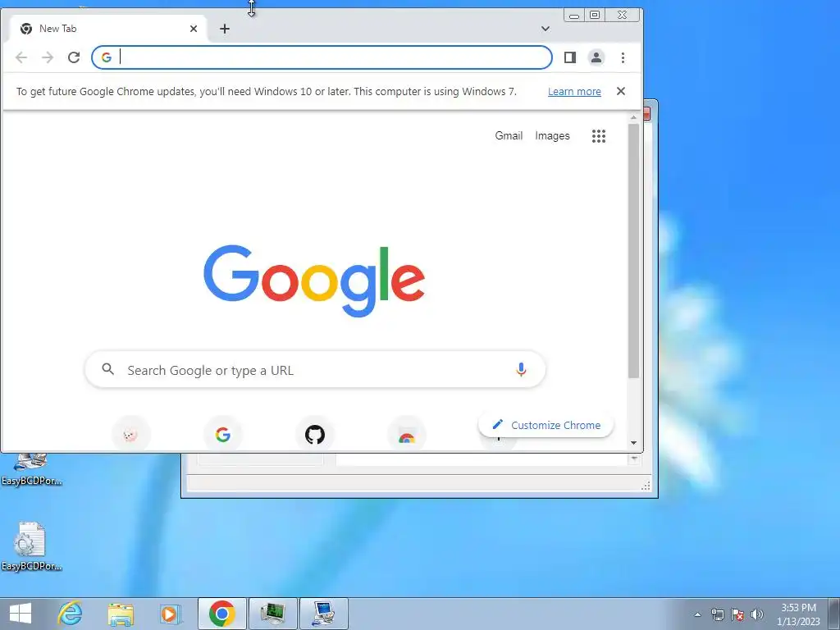This screenshot has height=630, width=840.
Task: Open the Google shortcut tile
Action: coord(223,435)
